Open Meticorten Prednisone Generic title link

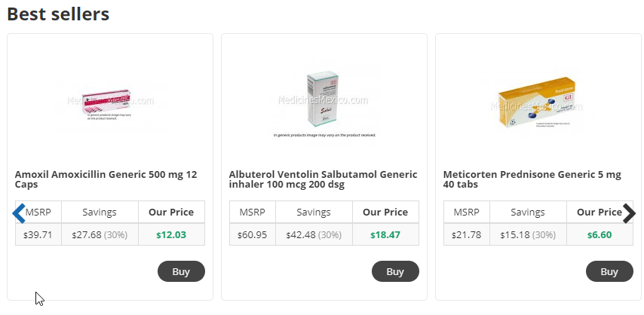tap(532, 179)
